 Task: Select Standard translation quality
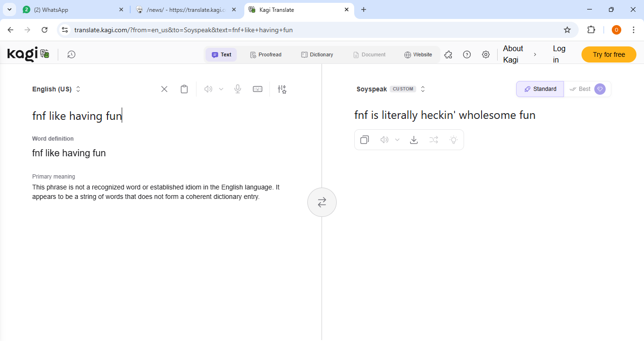point(540,89)
